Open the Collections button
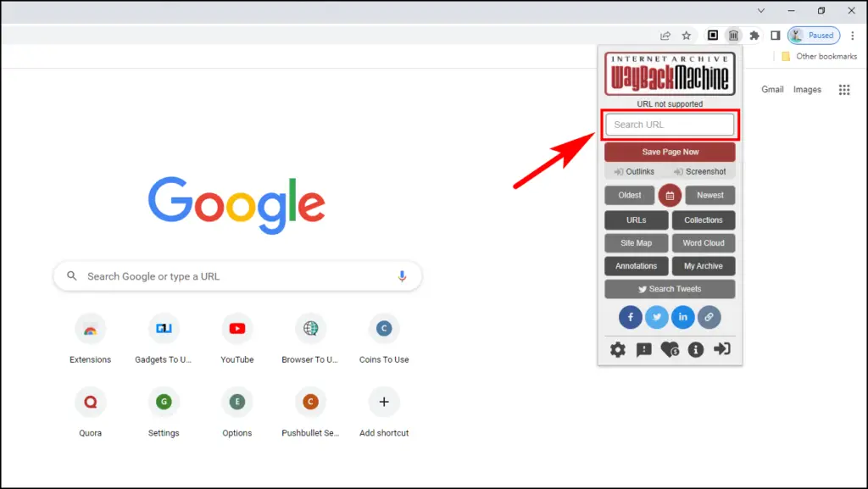 (x=704, y=220)
